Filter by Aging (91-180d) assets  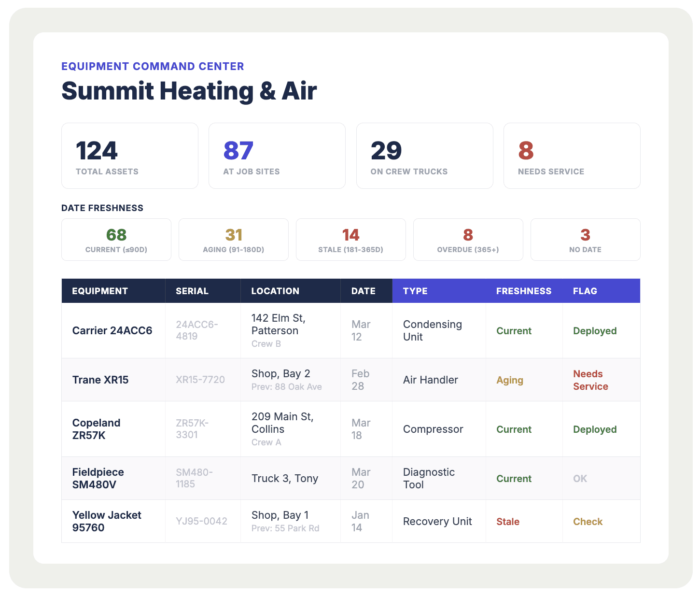pyautogui.click(x=233, y=240)
